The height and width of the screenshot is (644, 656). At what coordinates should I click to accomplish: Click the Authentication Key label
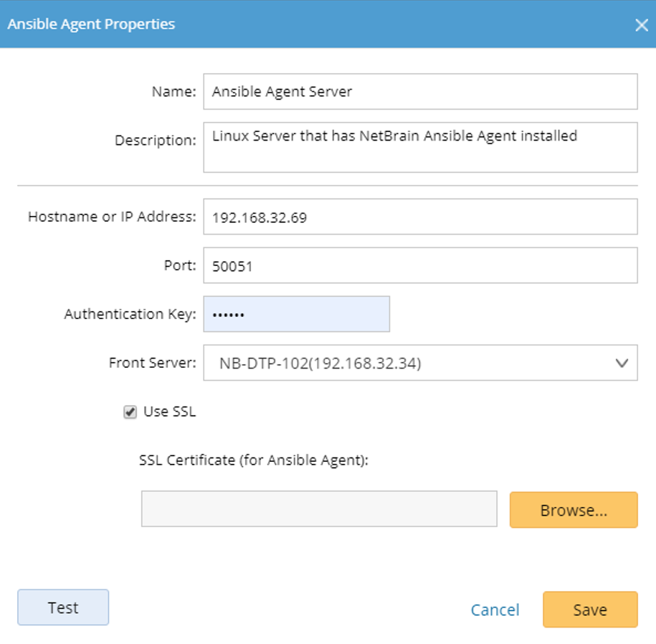click(x=130, y=314)
